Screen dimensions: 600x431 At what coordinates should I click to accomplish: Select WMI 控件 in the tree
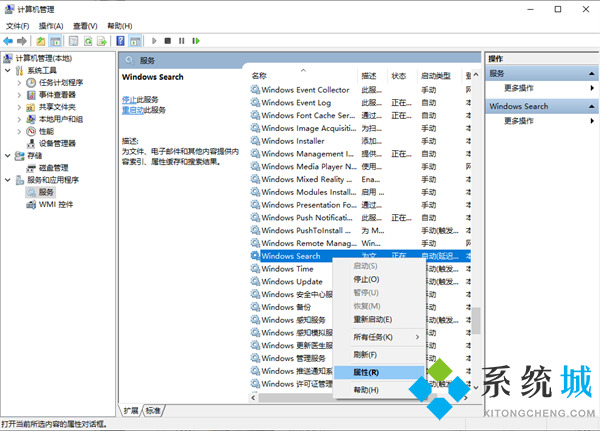pyautogui.click(x=56, y=204)
